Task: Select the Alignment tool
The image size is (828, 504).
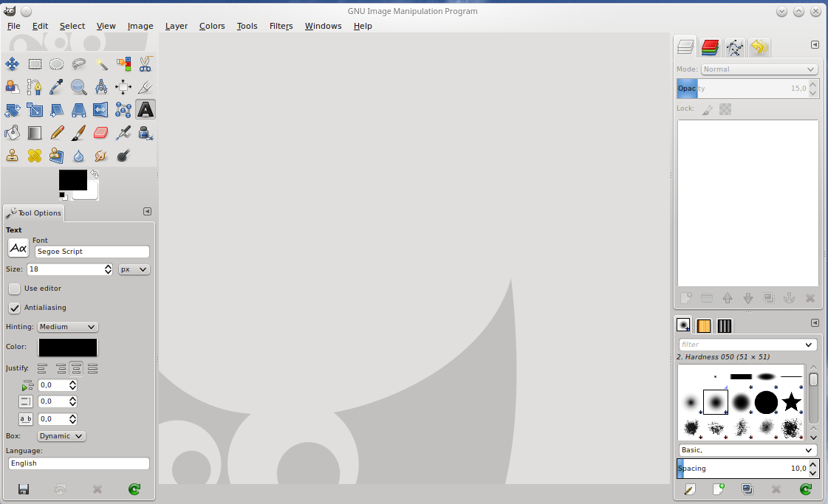Action: 123,87
